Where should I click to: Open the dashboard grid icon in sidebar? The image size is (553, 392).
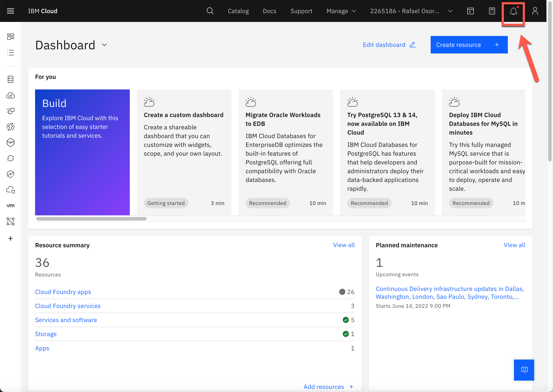(11, 36)
